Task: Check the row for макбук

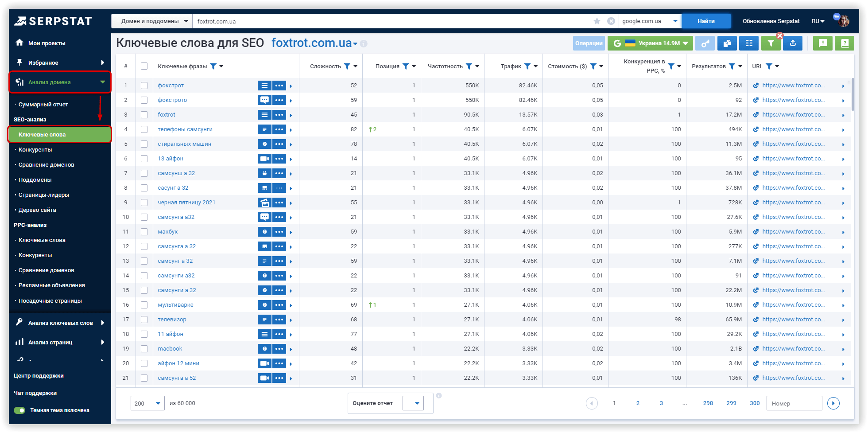Action: 144,232
